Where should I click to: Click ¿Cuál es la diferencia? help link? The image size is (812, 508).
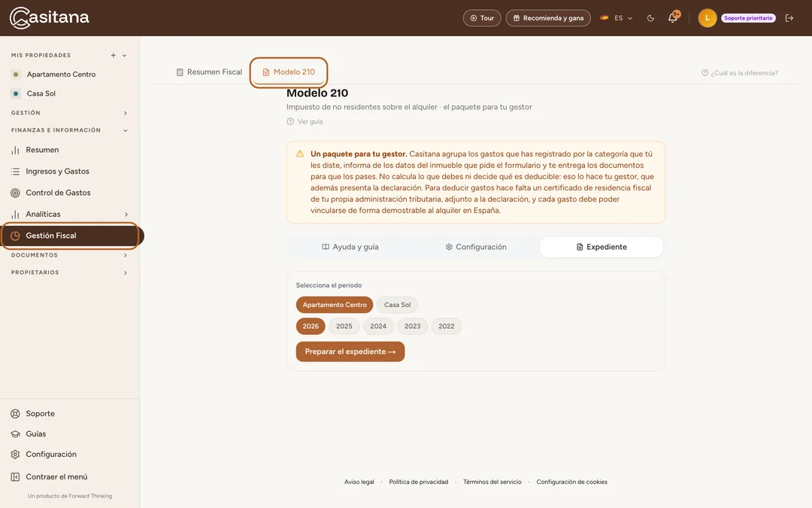click(x=740, y=73)
